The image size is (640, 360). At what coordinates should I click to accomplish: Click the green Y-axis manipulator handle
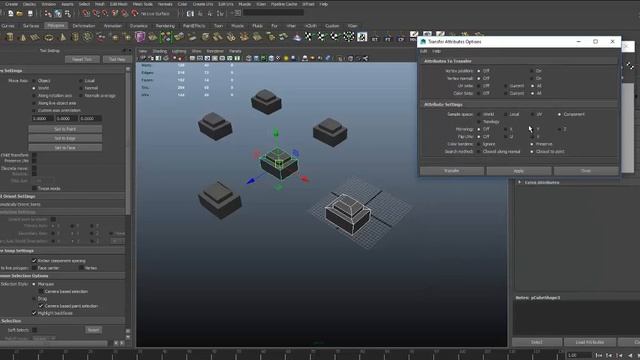tap(276, 132)
